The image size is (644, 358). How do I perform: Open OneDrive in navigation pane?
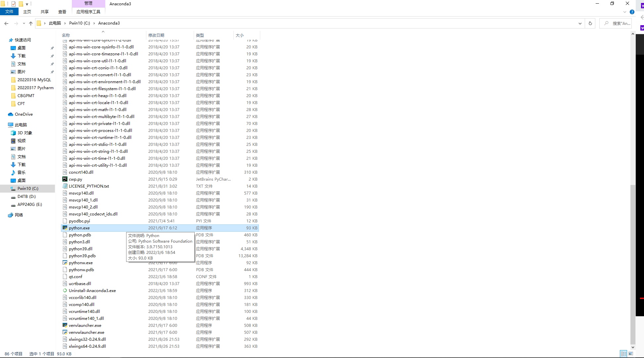coord(24,114)
